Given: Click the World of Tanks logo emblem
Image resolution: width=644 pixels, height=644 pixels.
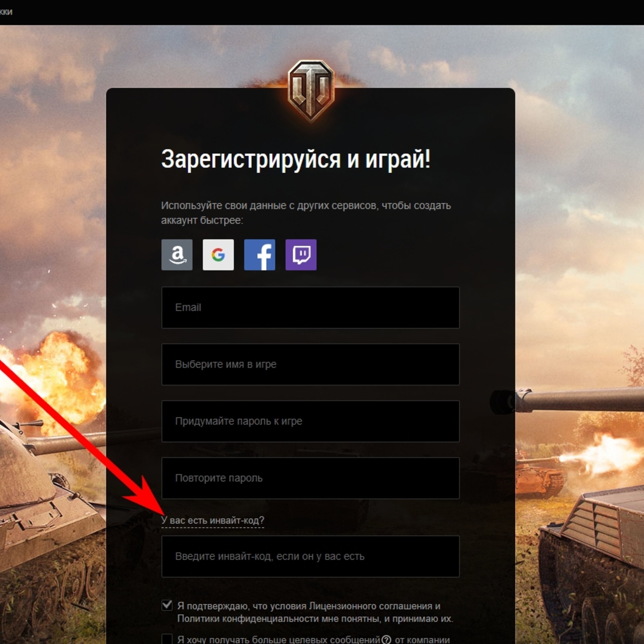Looking at the screenshot, I should tap(311, 90).
